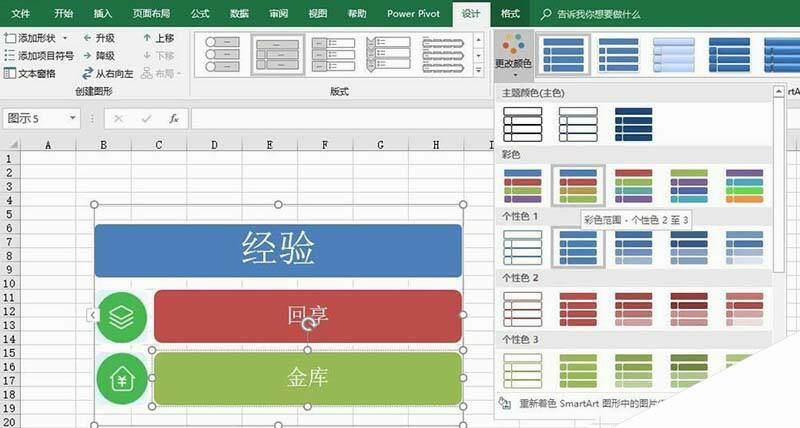This screenshot has width=800, height=428.
Task: Demote level with 降级 button
Action: click(x=99, y=56)
